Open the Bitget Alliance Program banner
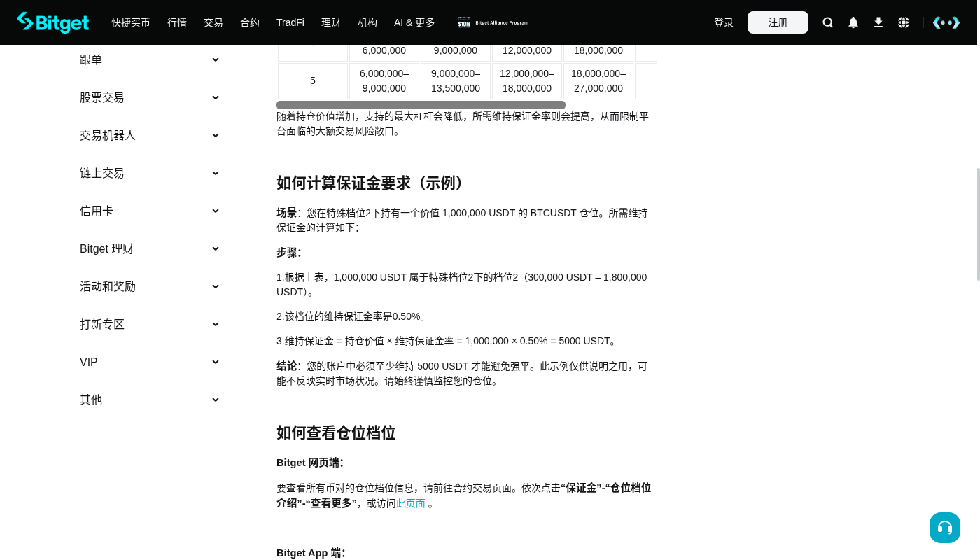The image size is (980, 560). 493,22
